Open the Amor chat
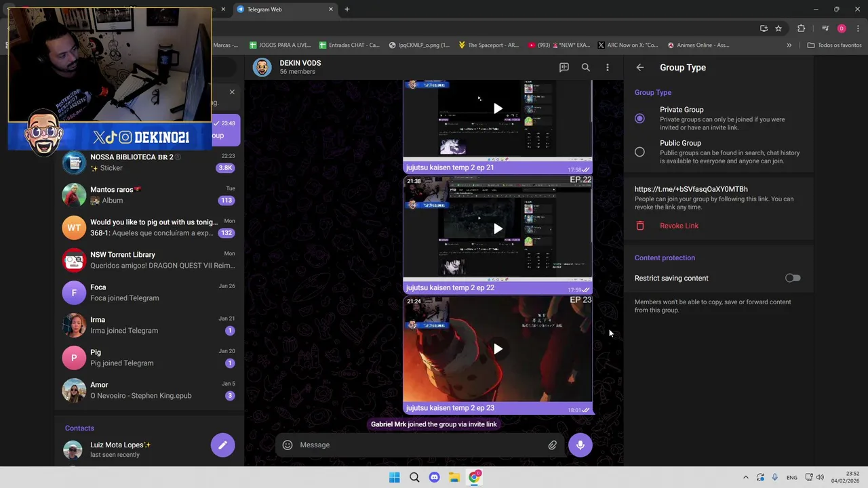This screenshot has height=488, width=868. (x=149, y=390)
